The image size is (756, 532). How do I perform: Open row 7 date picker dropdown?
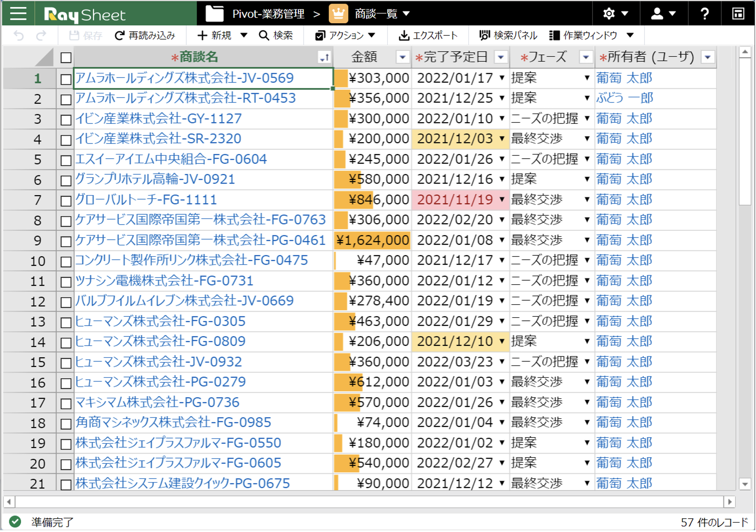pyautogui.click(x=502, y=200)
